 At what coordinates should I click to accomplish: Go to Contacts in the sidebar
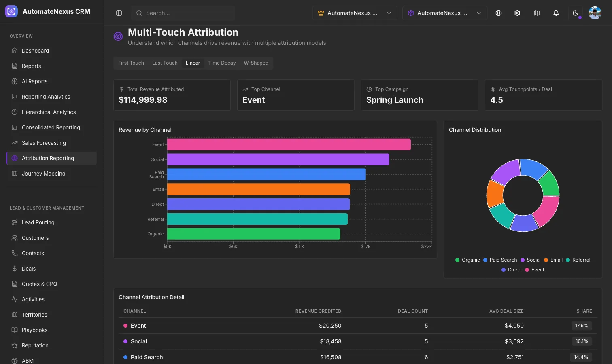[52, 253]
